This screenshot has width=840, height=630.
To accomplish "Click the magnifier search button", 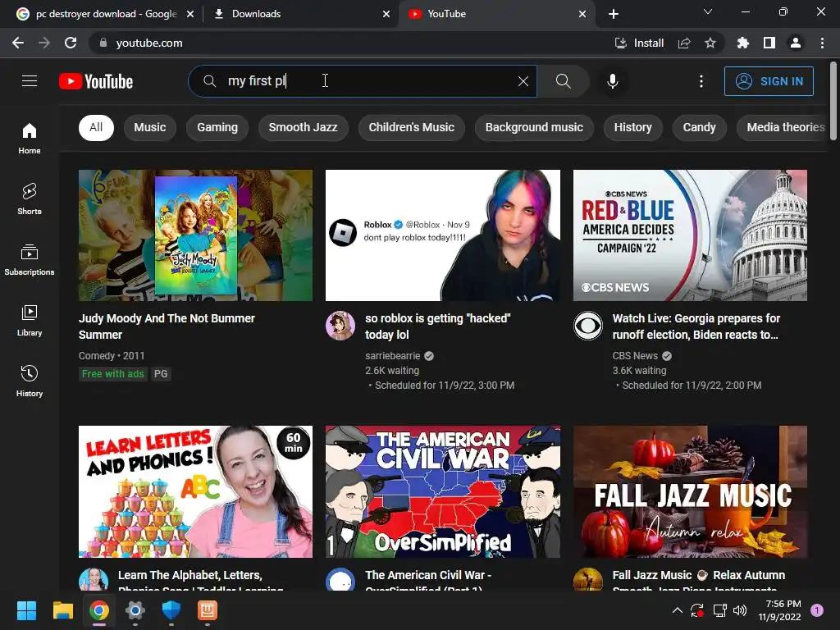I will (x=563, y=81).
